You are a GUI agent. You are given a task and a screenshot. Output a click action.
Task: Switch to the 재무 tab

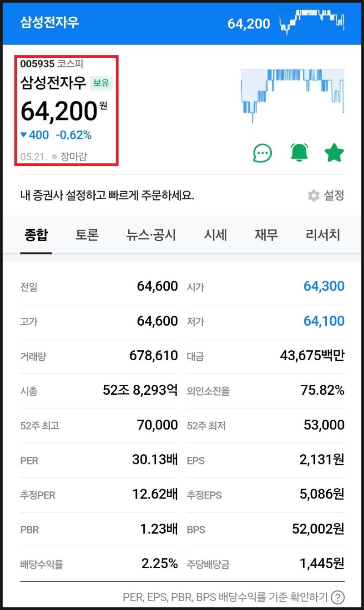tap(266, 235)
